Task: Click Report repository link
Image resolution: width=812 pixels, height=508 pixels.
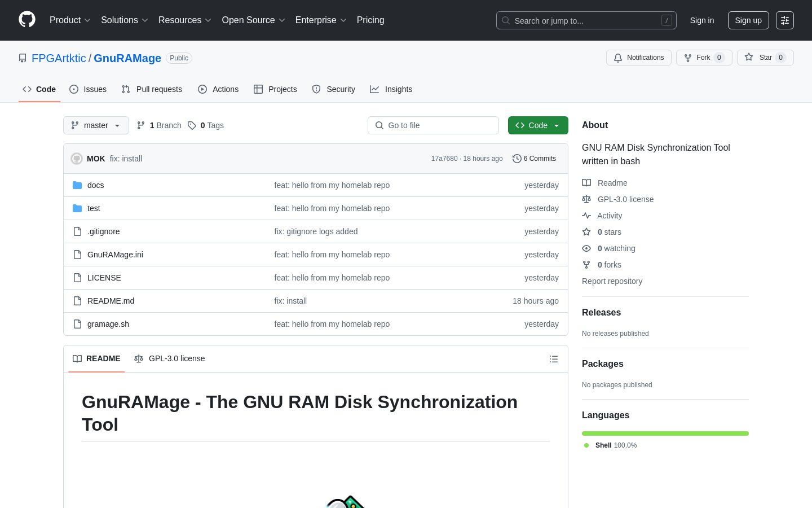Action: coord(612,281)
